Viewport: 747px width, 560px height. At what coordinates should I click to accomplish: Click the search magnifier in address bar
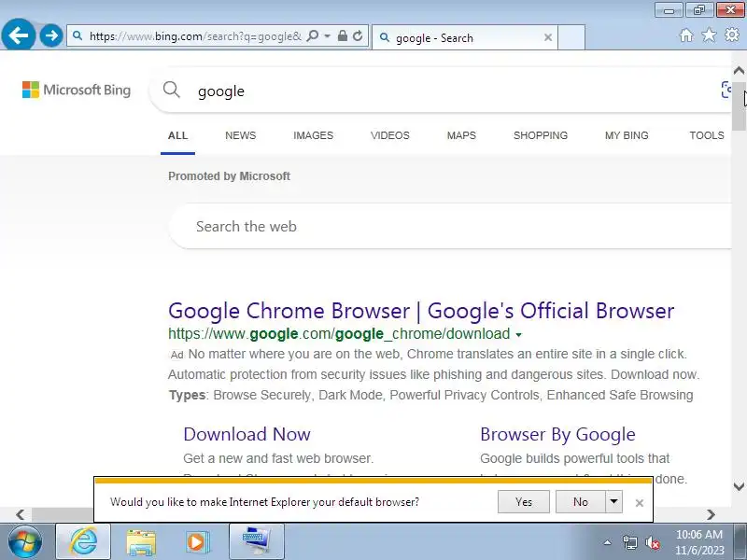coord(313,36)
